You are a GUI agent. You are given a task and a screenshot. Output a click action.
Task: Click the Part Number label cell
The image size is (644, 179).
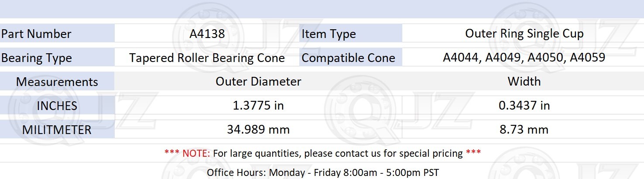(57, 34)
